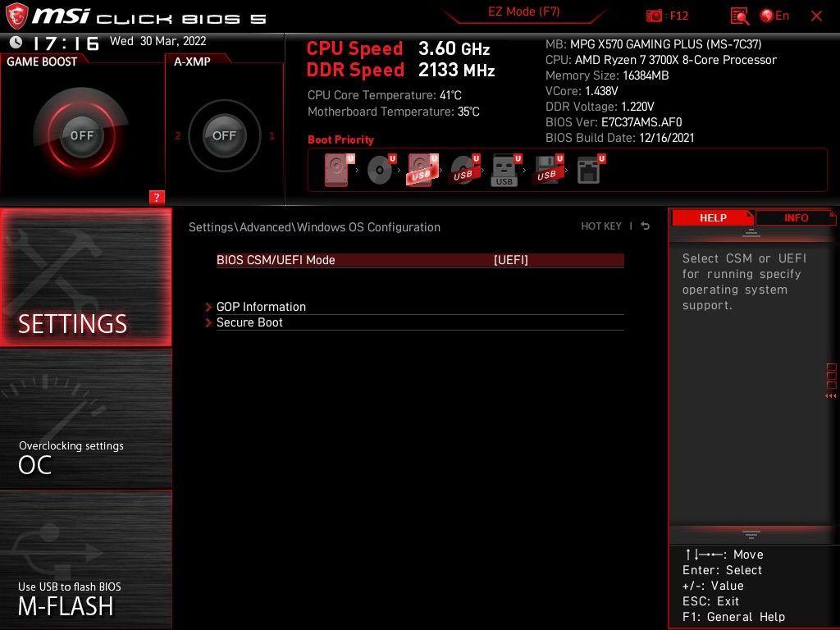Switch to the INFO tab

pos(795,217)
